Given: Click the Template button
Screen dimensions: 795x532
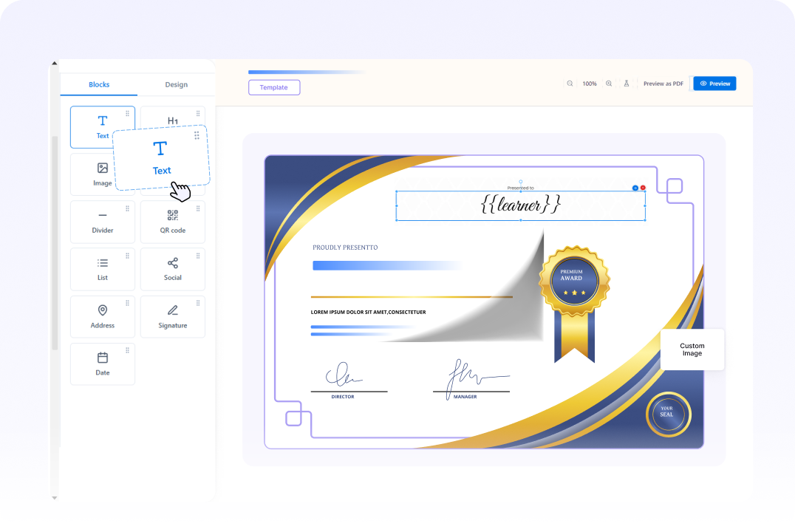Looking at the screenshot, I should click(x=274, y=87).
